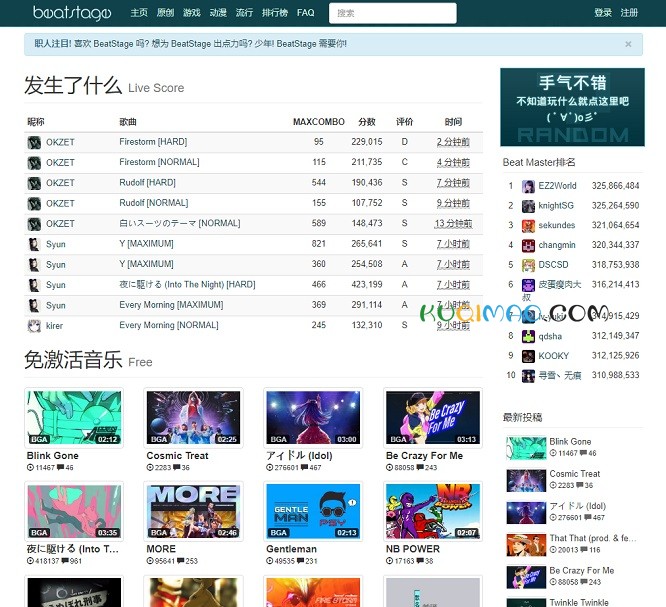
Task: Click DSCSD's avatar icon
Action: tap(528, 265)
